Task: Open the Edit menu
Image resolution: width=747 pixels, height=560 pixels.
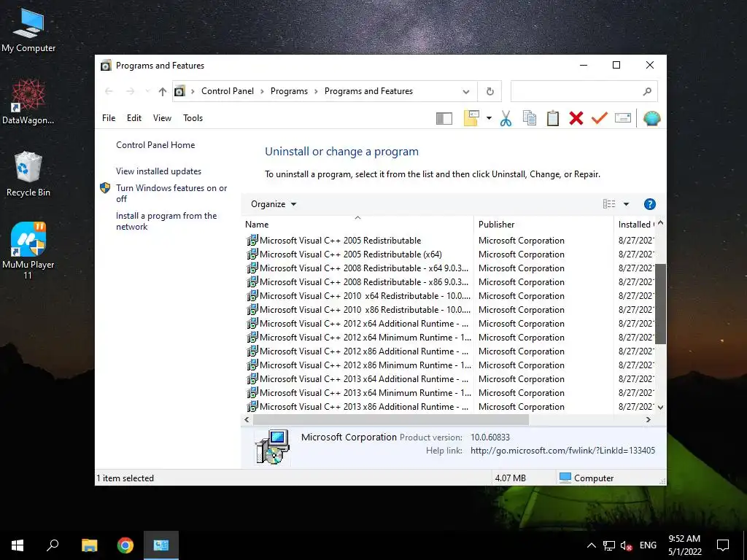Action: [x=134, y=118]
